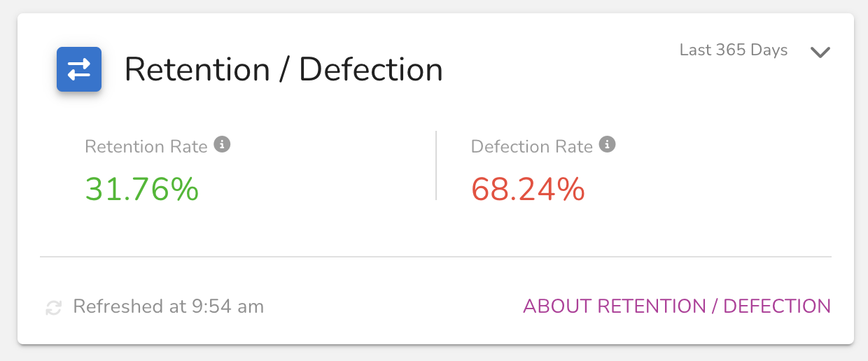Select the red 68.24% defection value
This screenshot has height=361, width=868.
528,190
